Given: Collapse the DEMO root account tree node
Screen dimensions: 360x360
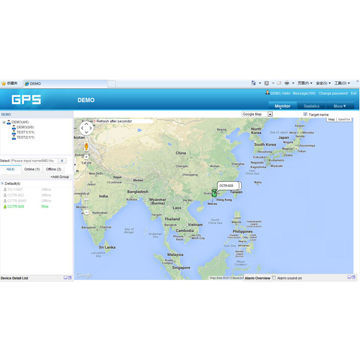Looking at the screenshot, I should pyautogui.click(x=4, y=122).
